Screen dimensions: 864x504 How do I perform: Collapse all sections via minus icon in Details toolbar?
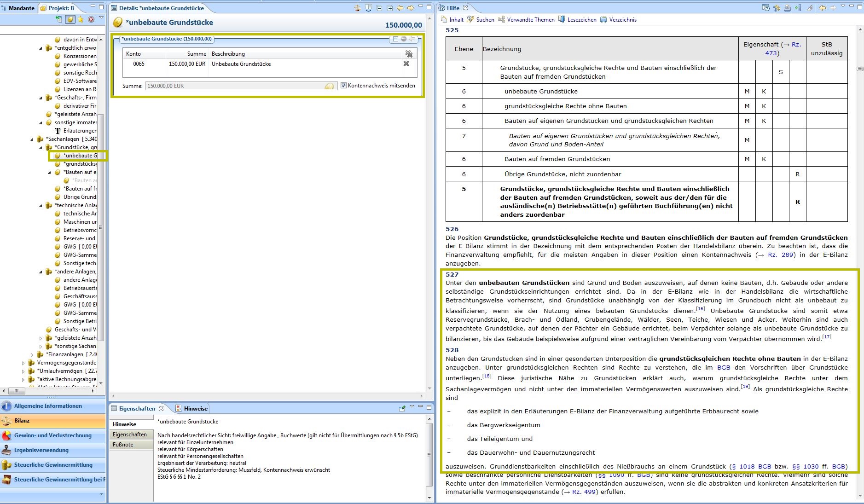(x=379, y=8)
